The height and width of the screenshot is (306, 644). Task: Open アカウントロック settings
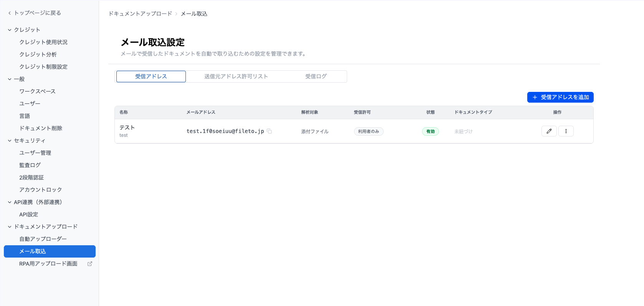[41, 190]
